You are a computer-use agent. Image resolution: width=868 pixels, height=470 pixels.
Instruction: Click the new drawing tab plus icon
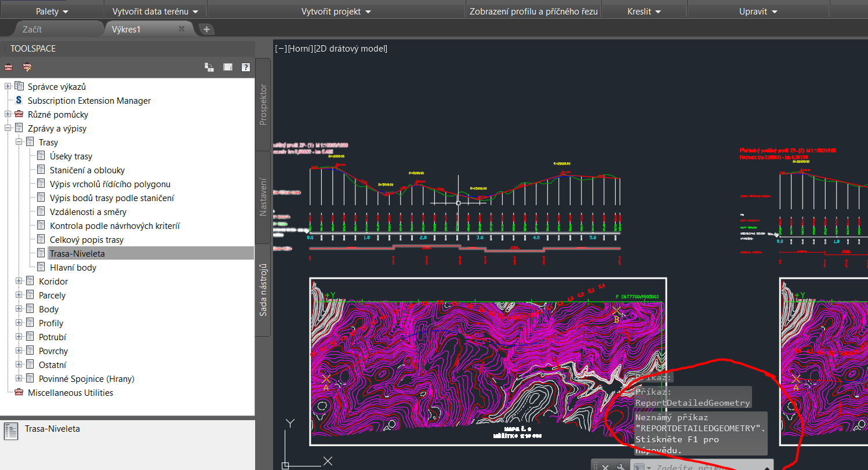206,29
